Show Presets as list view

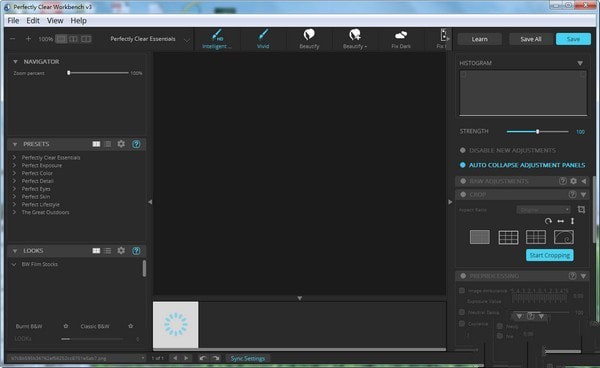click(108, 144)
